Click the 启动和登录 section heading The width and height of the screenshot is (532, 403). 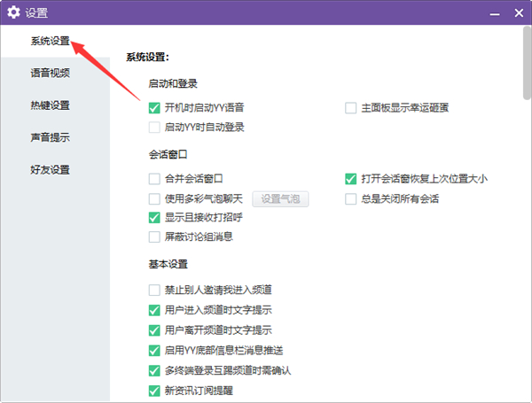(173, 83)
